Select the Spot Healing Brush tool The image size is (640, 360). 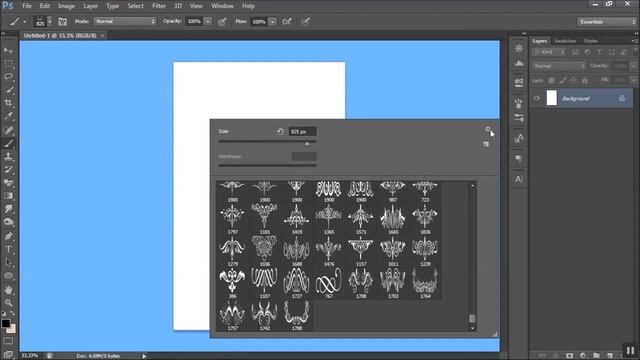coord(8,131)
